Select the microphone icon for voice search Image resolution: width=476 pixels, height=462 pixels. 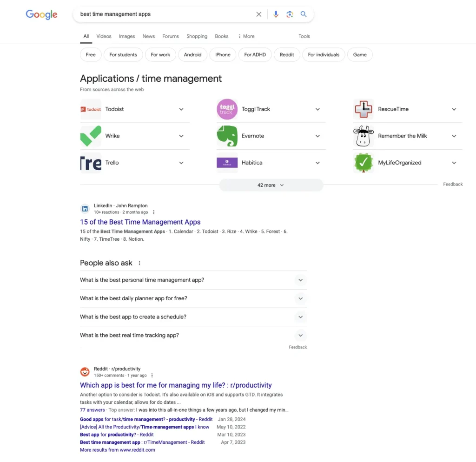pyautogui.click(x=276, y=14)
